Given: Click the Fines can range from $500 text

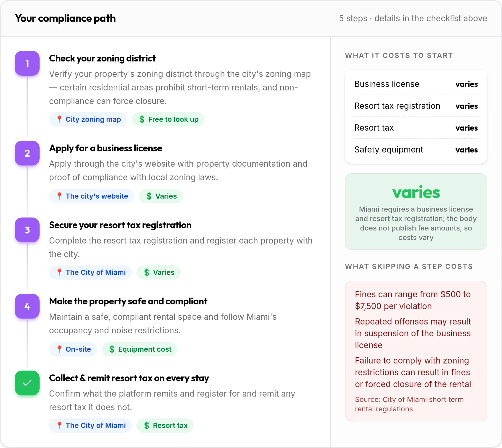Looking at the screenshot, I should [x=413, y=300].
